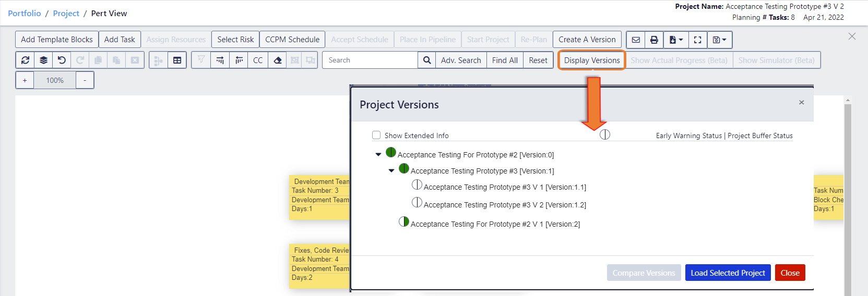This screenshot has width=868, height=296.
Task: Open the save options dropdown
Action: pyautogui.click(x=719, y=40)
